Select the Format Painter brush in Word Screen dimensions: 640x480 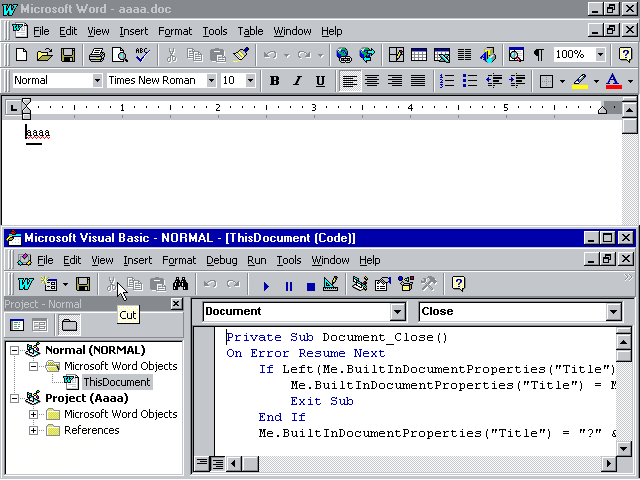click(241, 55)
